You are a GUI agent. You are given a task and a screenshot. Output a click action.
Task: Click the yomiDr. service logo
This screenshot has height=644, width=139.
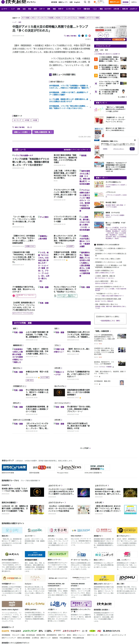(x=35, y=530)
